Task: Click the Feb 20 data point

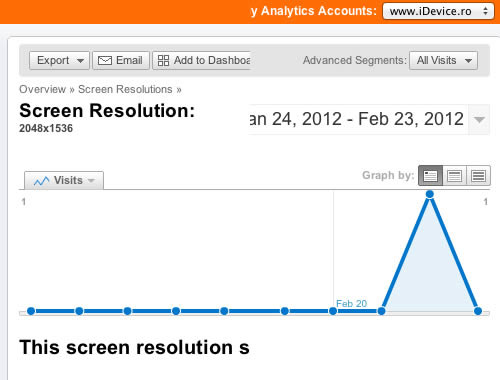Action: coord(333,311)
